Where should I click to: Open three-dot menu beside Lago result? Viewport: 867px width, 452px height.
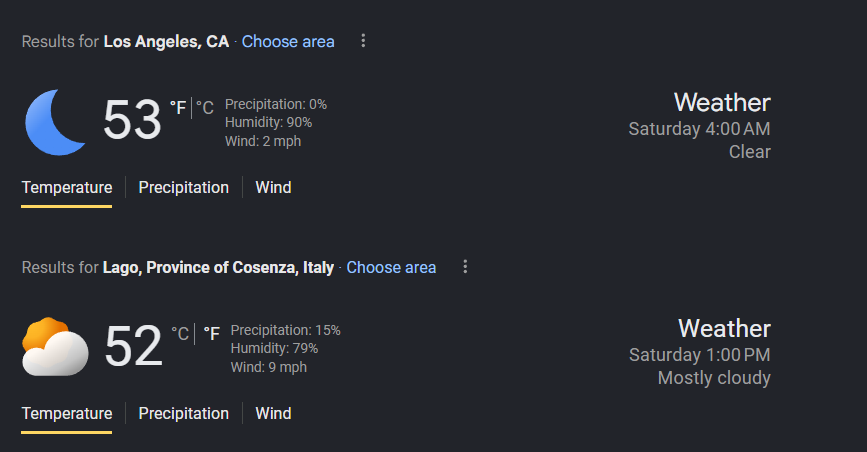(x=465, y=267)
